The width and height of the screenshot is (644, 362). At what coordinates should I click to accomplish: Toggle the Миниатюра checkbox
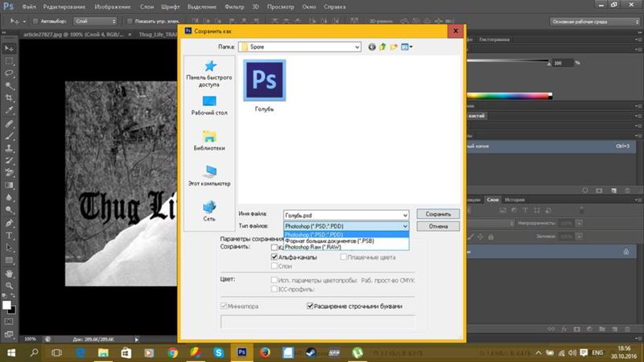click(224, 306)
